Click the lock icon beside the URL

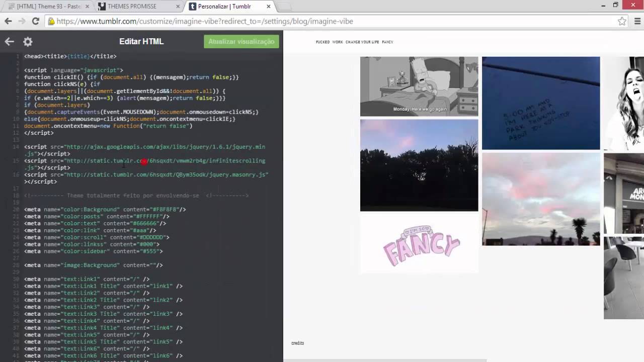(x=51, y=21)
